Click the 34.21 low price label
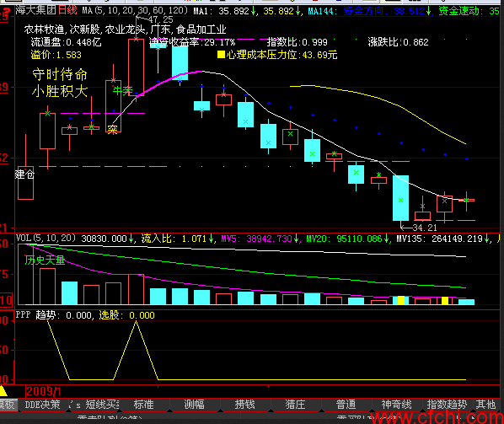The width and height of the screenshot is (504, 424). (x=425, y=228)
